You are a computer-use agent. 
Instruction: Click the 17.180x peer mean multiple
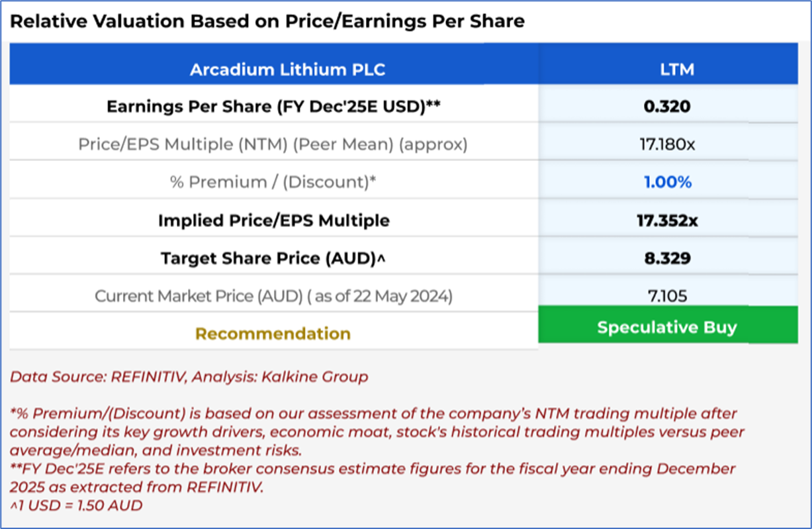667,144
